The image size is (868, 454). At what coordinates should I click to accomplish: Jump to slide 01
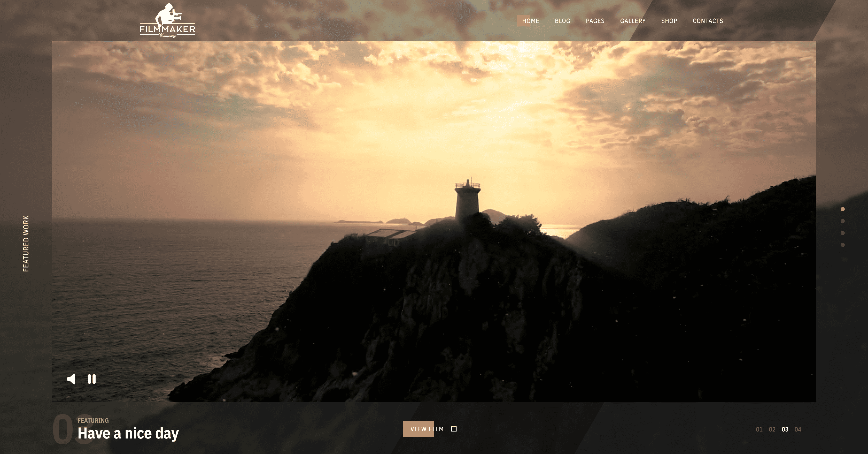(x=759, y=429)
